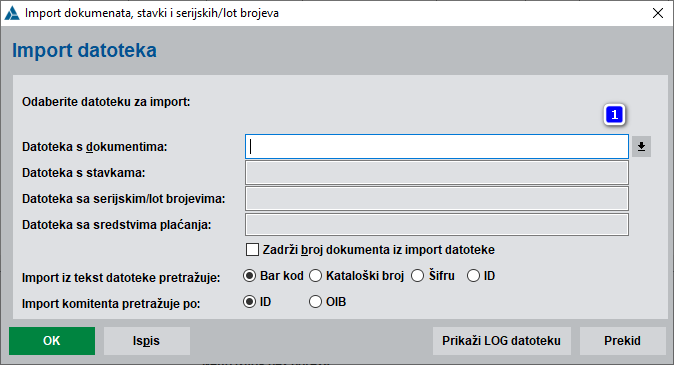674x365 pixels.
Task: Select ID for komitent import search
Action: click(249, 302)
